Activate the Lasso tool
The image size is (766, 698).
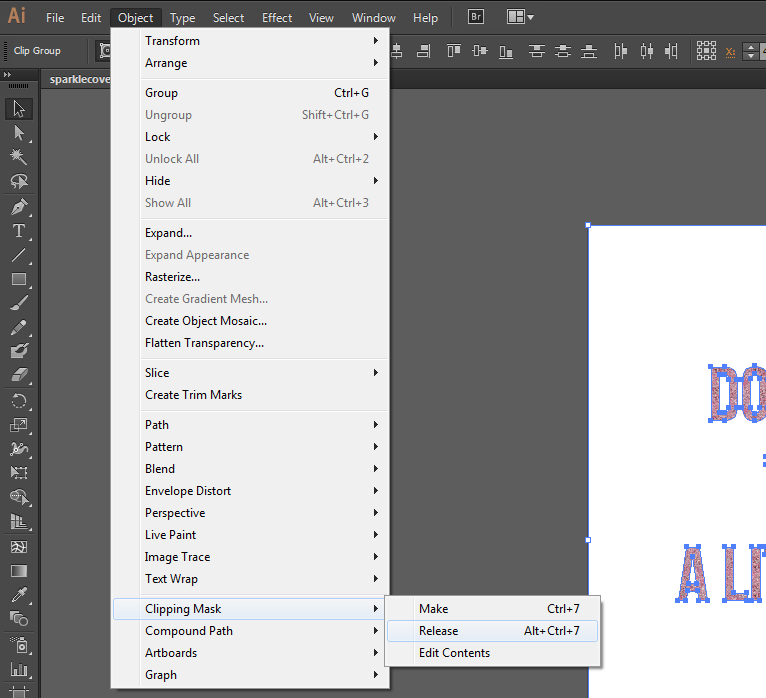pyautogui.click(x=19, y=181)
